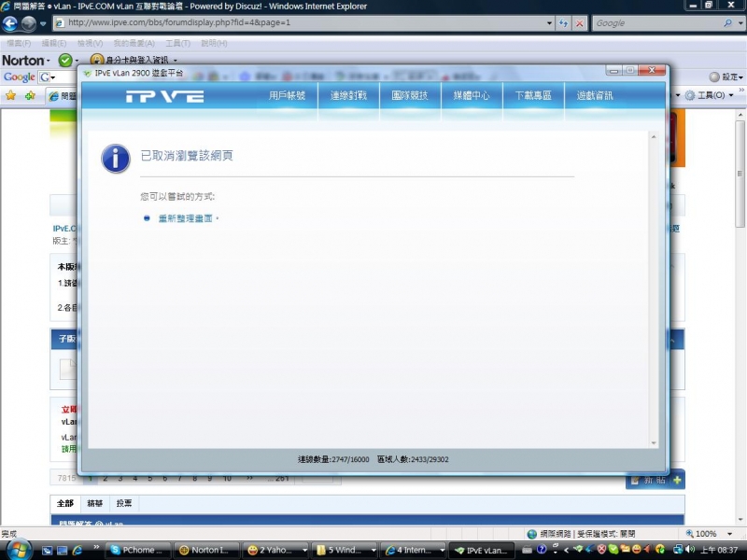Click the volume speaker tray icon
The height and width of the screenshot is (560, 747).
691,550
